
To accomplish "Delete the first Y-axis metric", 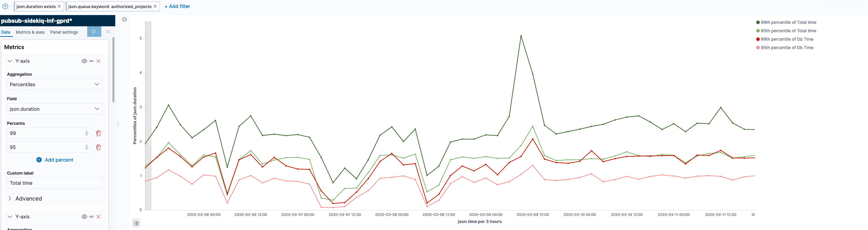I will [98, 61].
